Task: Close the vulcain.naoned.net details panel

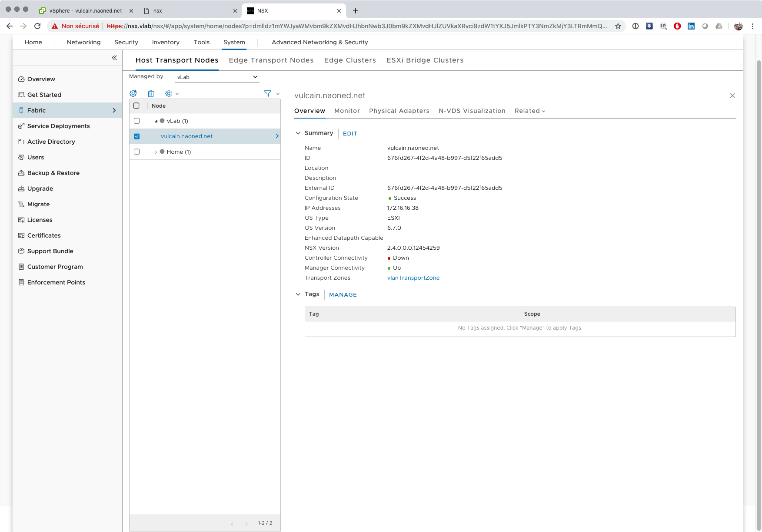Action: 732,96
